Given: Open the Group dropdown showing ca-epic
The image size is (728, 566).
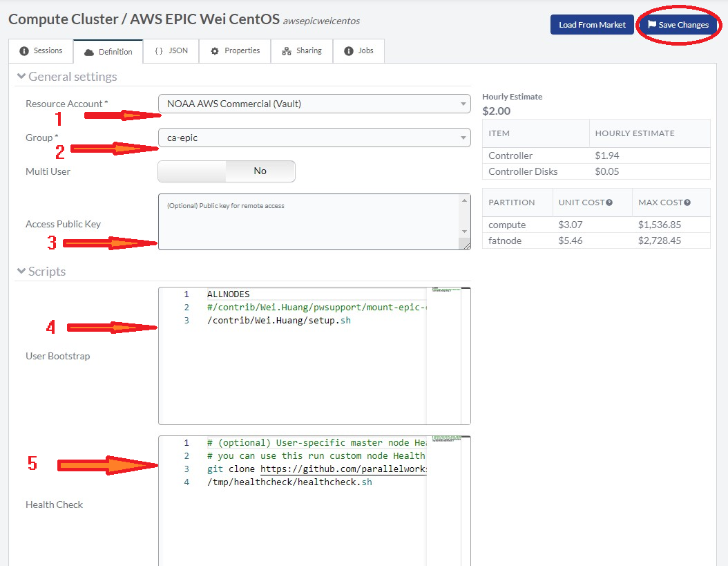Looking at the screenshot, I should pos(314,138).
